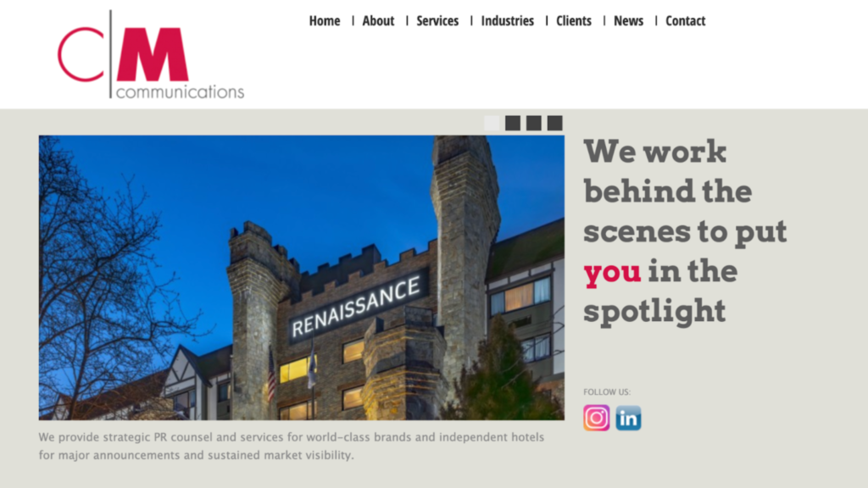Click the "We work behind the" headline
Viewport: 868px width, 488px height.
667,172
